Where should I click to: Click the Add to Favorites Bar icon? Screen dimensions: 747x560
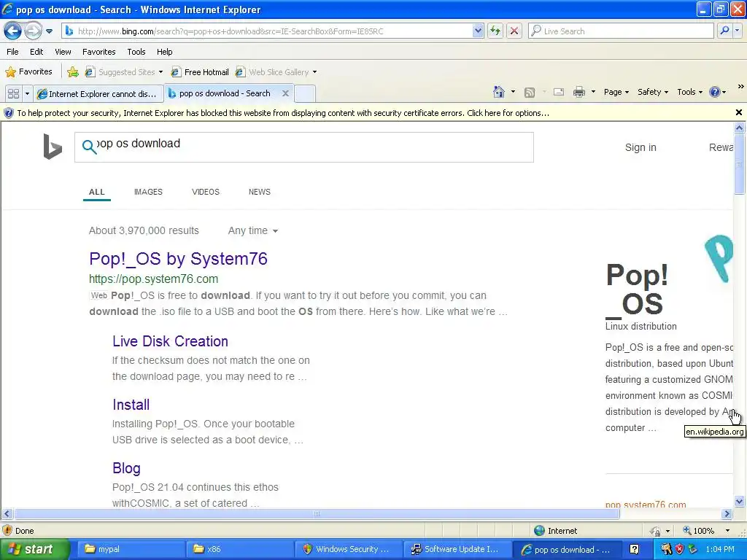pyautogui.click(x=73, y=72)
